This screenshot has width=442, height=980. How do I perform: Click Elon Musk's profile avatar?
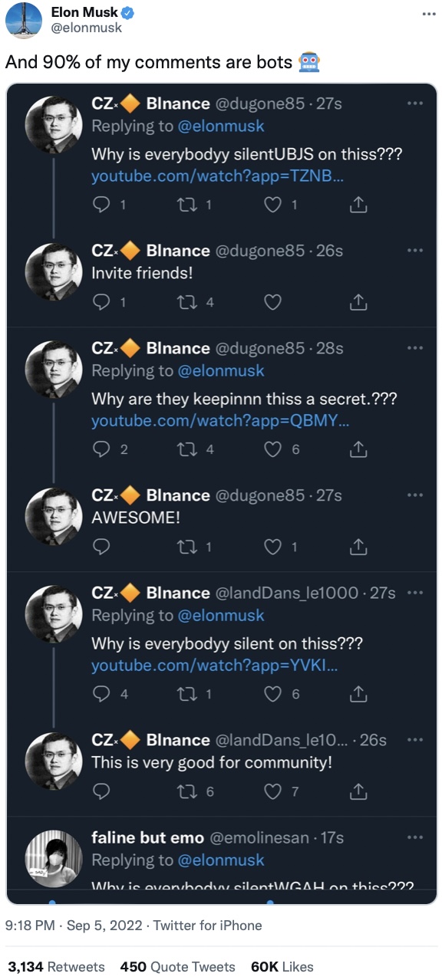[23, 21]
